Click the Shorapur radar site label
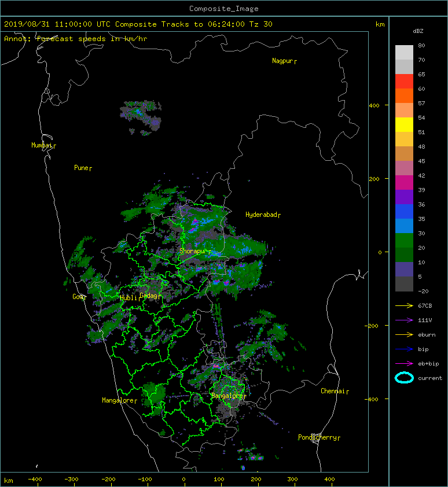The image size is (448, 487). [195, 251]
